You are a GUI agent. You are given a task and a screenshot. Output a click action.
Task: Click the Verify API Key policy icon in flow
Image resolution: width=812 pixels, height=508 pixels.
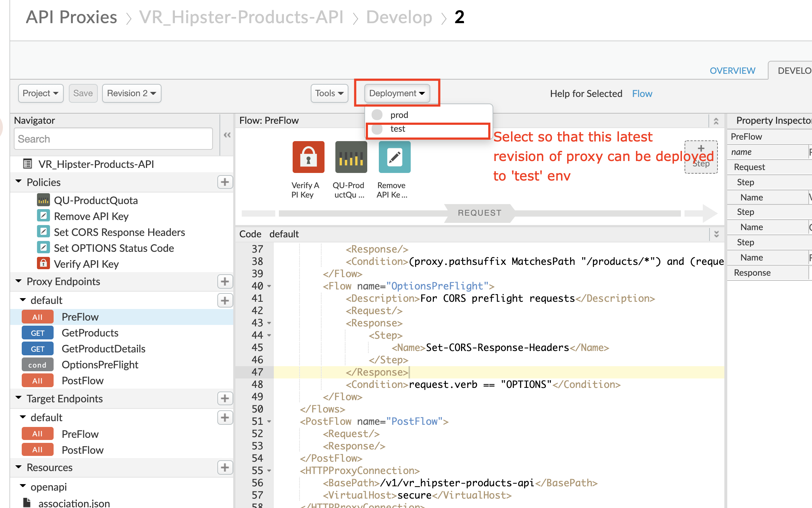tap(308, 157)
